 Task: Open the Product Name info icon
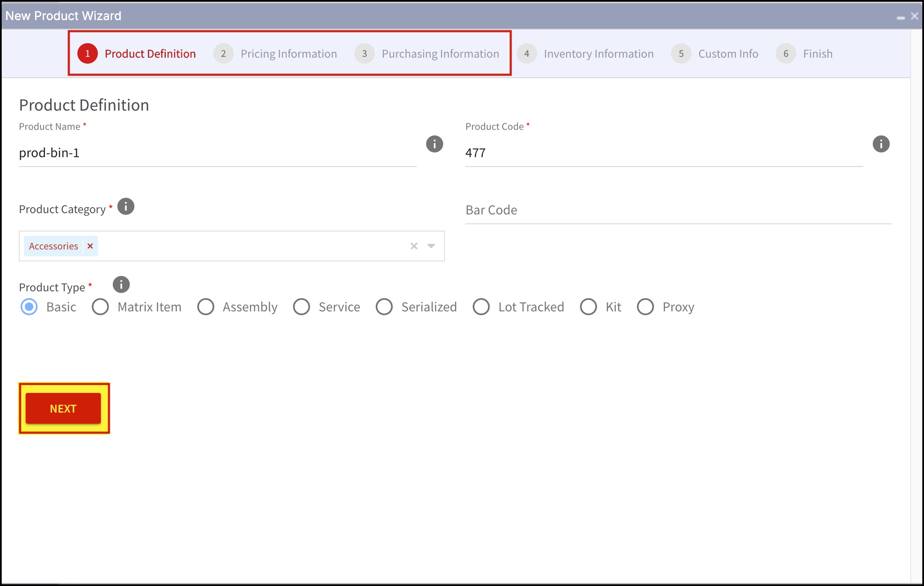click(x=434, y=144)
